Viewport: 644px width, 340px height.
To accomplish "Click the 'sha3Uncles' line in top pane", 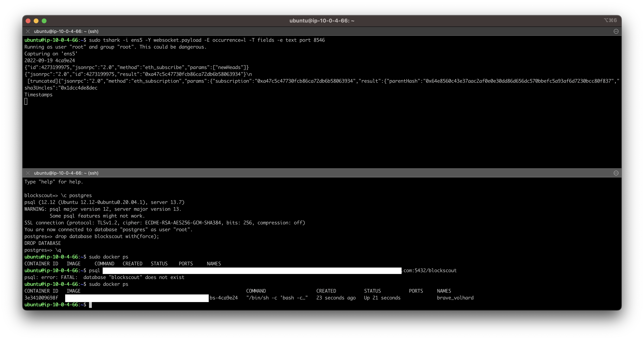I will [x=61, y=88].
